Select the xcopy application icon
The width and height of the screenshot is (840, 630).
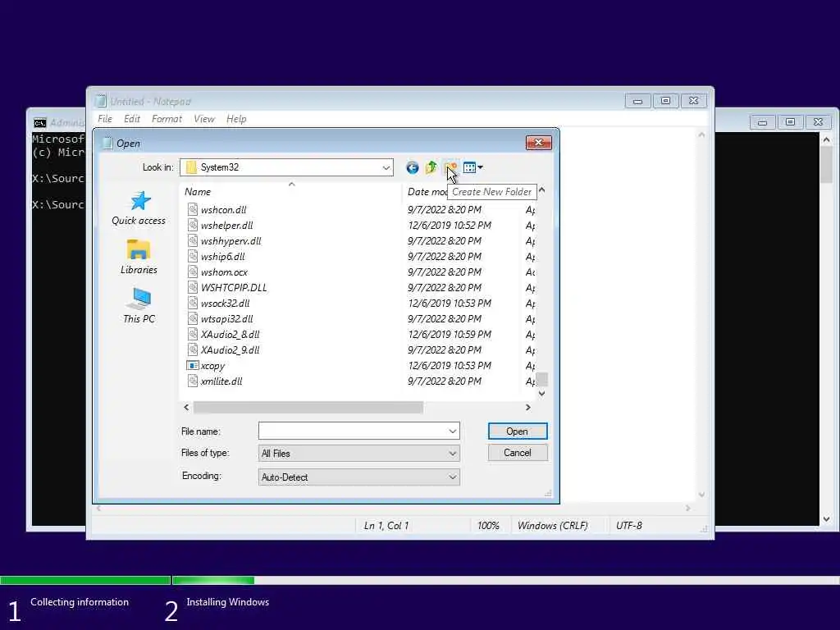(x=192, y=365)
